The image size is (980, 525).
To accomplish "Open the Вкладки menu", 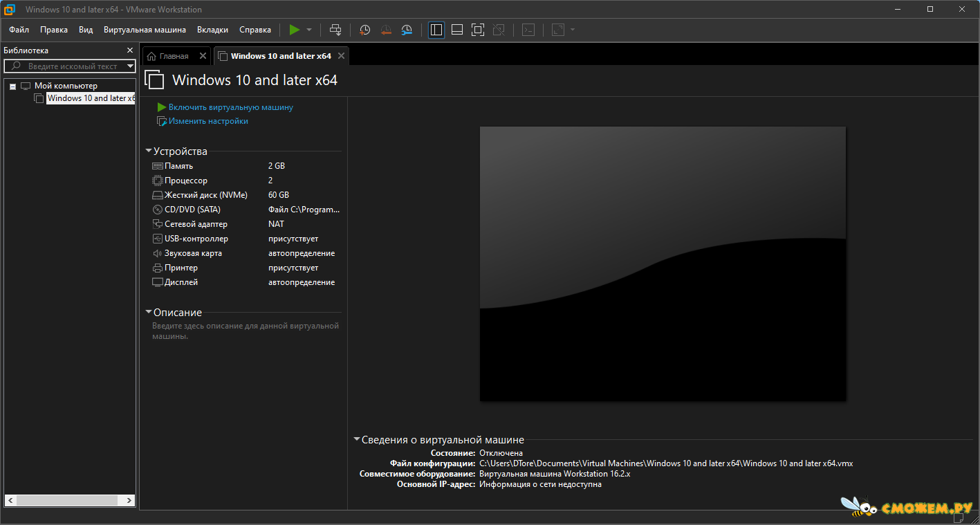I will click(x=212, y=30).
